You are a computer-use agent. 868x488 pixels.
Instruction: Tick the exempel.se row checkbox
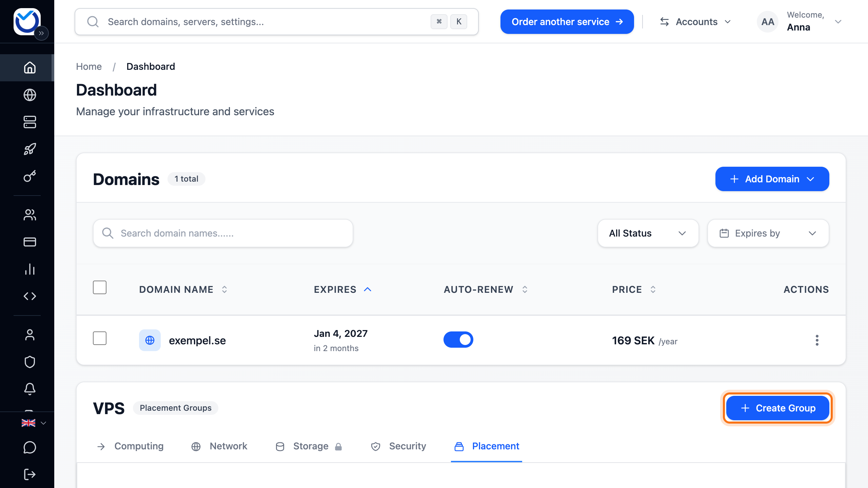(100, 338)
